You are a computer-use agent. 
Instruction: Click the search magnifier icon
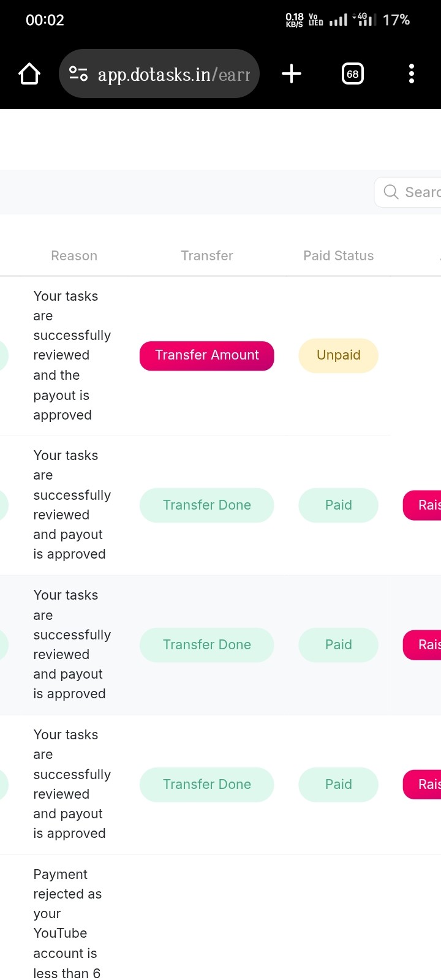(x=391, y=192)
